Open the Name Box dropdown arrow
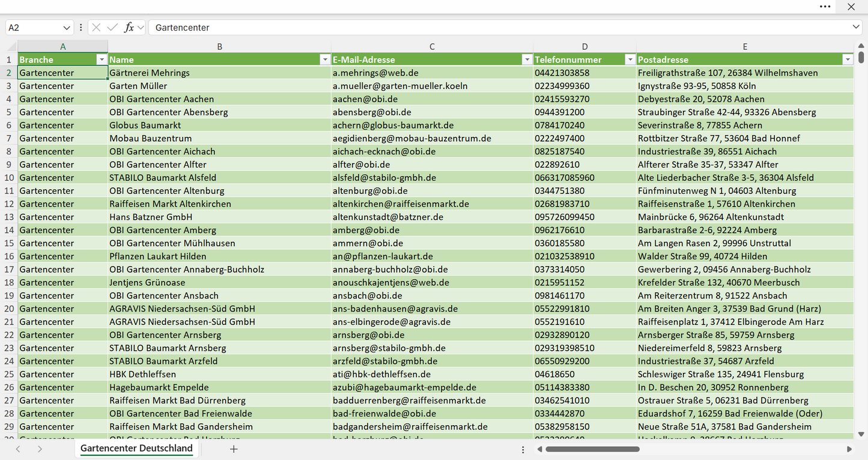The height and width of the screenshot is (460, 868). point(66,28)
